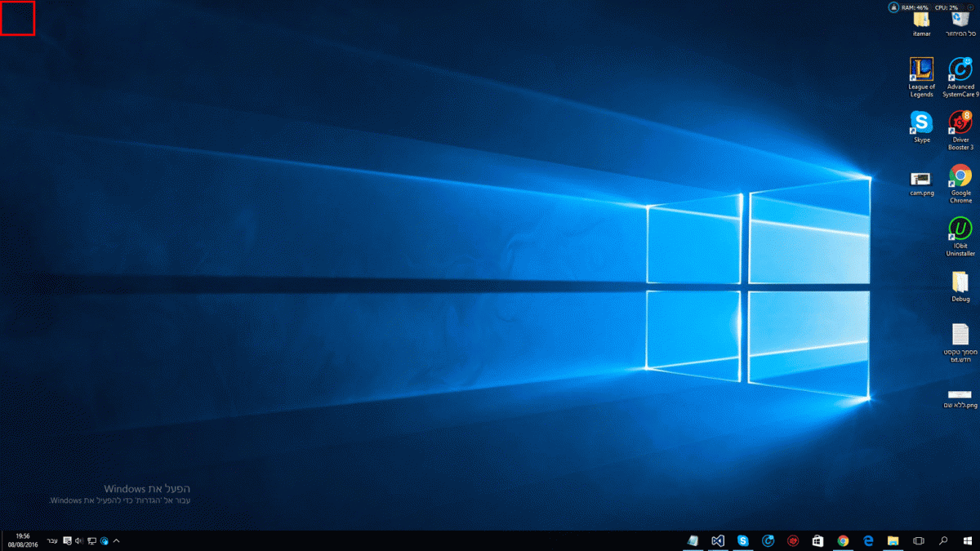
Task: Open Advanced SystemCare from the taskbar
Action: click(768, 540)
